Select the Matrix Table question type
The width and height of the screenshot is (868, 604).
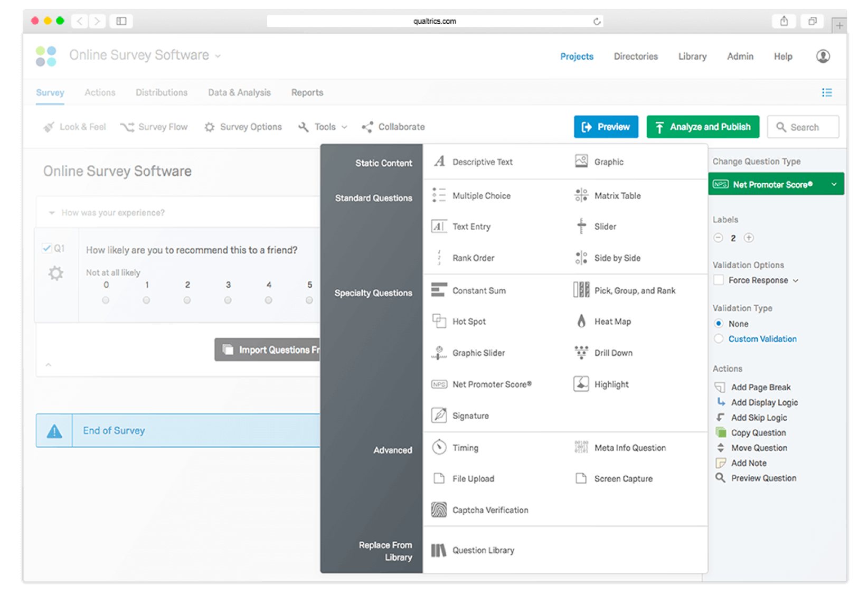click(617, 195)
